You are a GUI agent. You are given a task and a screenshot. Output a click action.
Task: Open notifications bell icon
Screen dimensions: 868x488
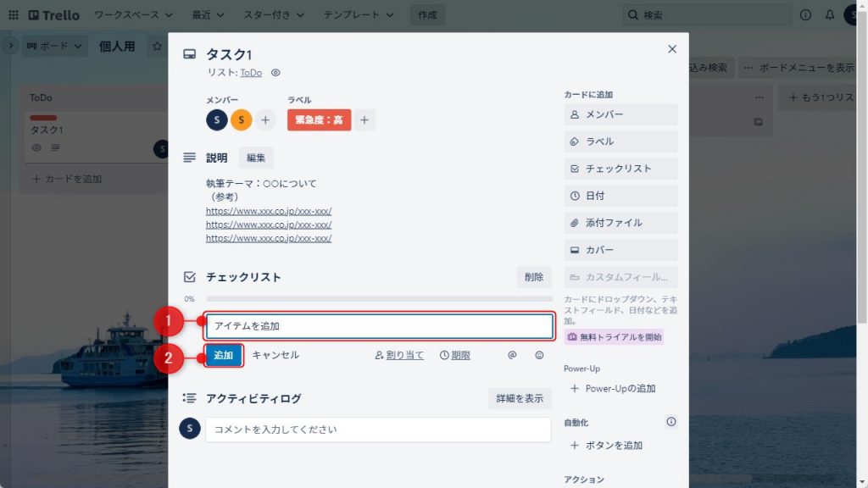[x=829, y=15]
